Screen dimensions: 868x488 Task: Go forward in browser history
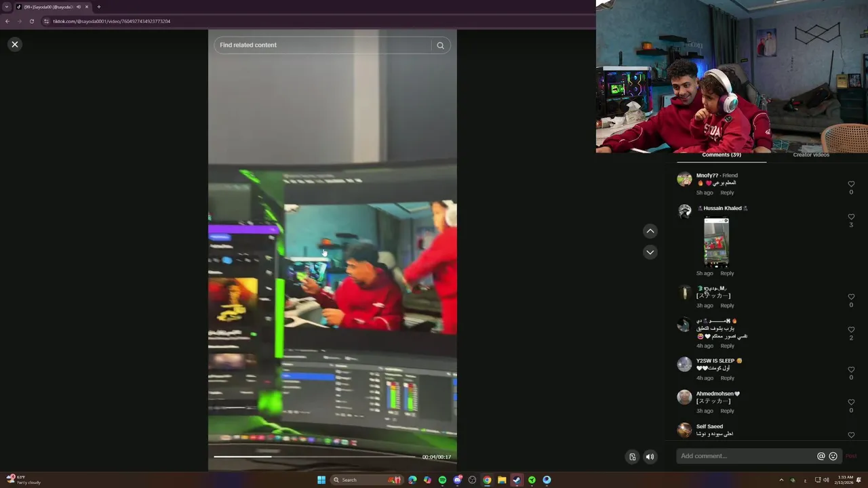[x=19, y=21]
